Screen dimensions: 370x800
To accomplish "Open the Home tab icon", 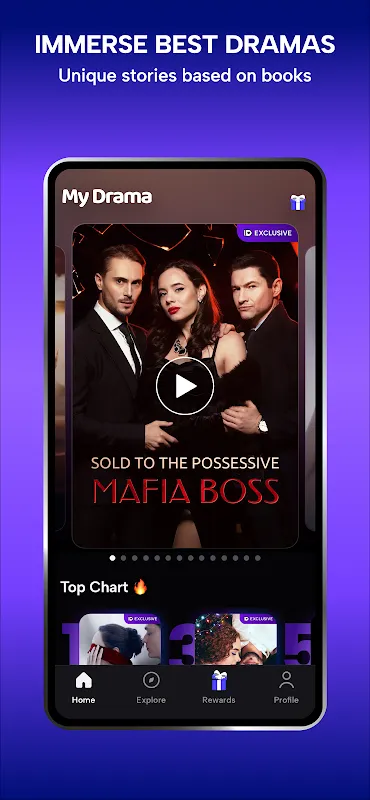I will pos(83,680).
